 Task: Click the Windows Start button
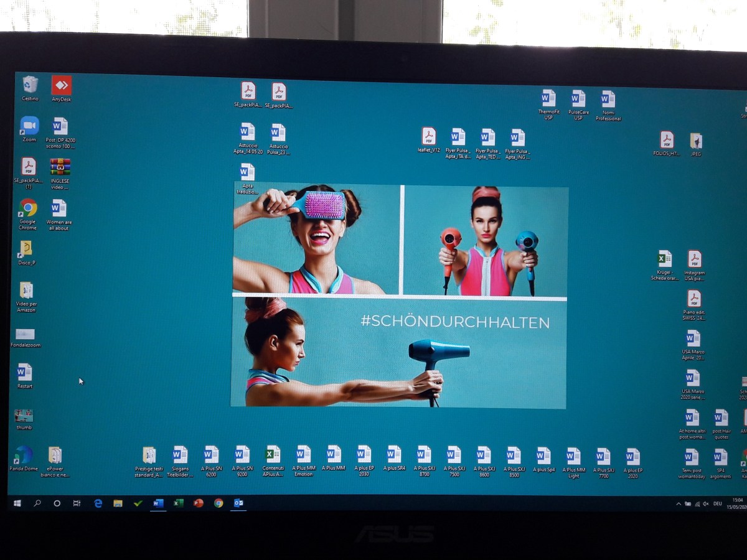17,503
